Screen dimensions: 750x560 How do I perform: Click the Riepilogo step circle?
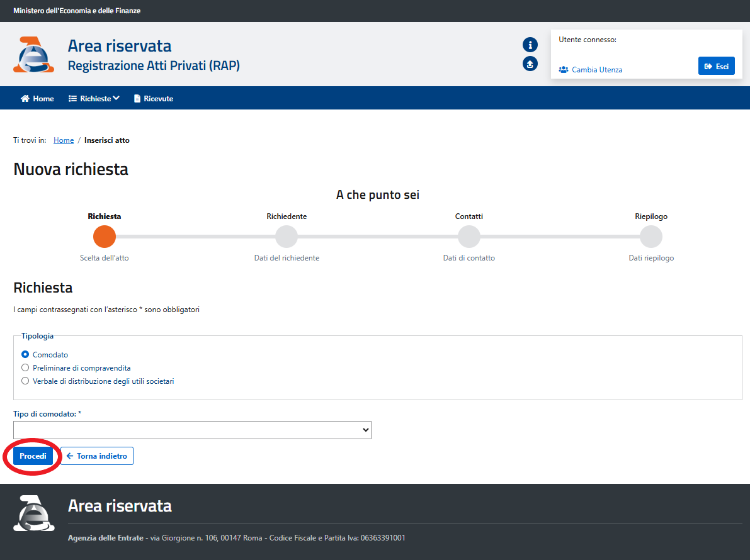tap(651, 237)
